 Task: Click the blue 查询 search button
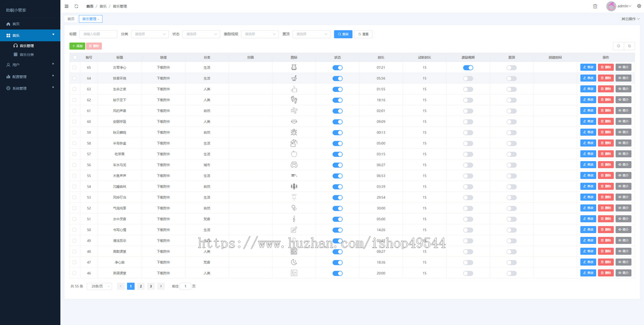click(343, 34)
